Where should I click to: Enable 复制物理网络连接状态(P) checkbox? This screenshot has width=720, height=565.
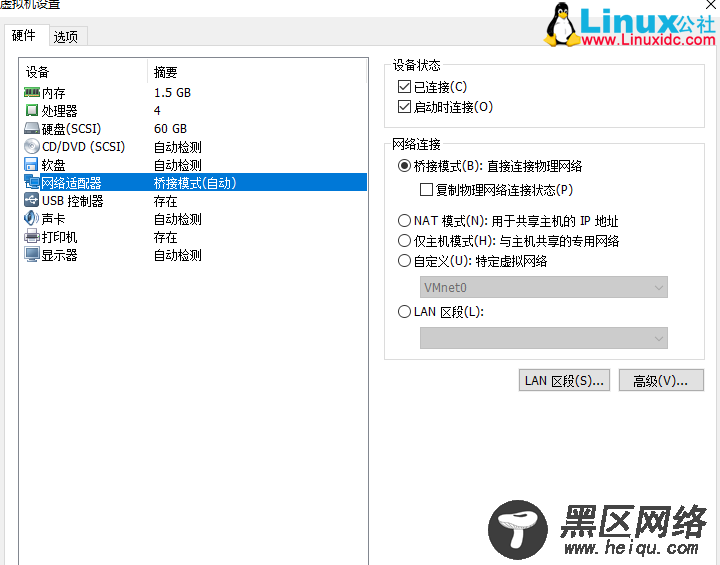pyautogui.click(x=426, y=190)
